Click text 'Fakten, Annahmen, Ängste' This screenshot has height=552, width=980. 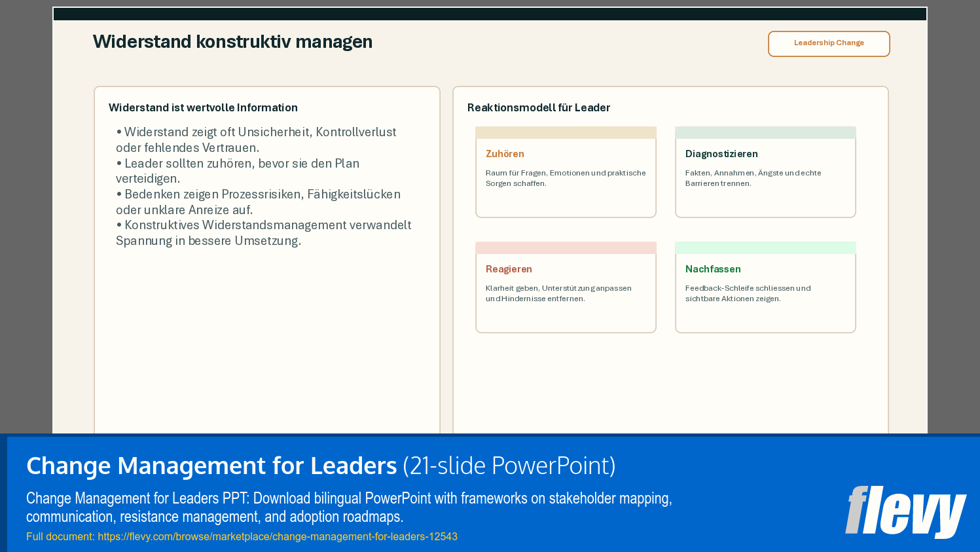coord(753,178)
